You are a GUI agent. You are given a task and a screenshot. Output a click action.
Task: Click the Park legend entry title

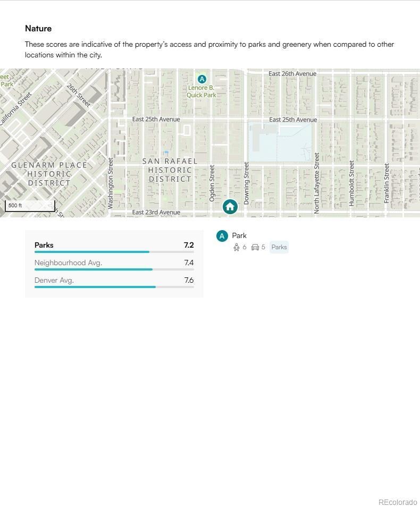239,235
